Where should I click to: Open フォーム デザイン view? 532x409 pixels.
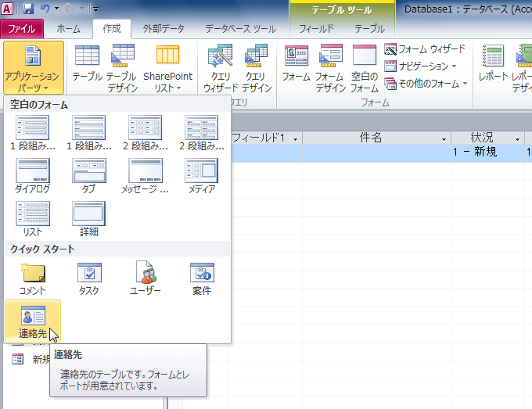click(330, 67)
